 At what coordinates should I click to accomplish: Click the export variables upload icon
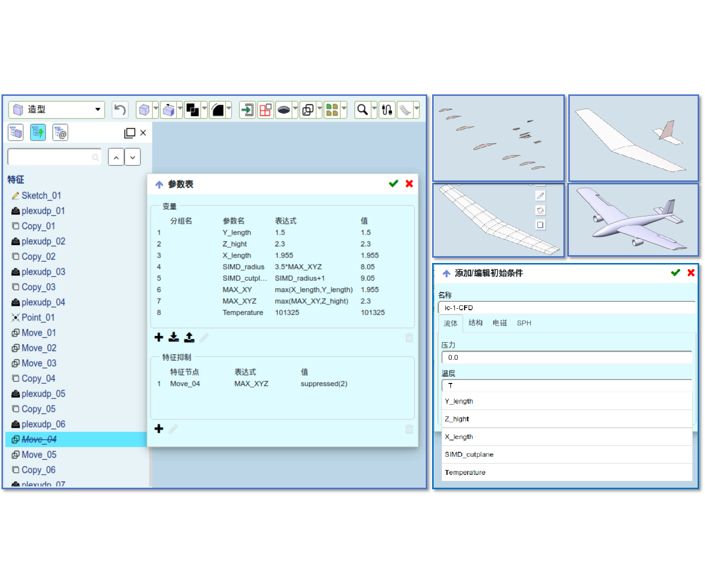pos(189,337)
